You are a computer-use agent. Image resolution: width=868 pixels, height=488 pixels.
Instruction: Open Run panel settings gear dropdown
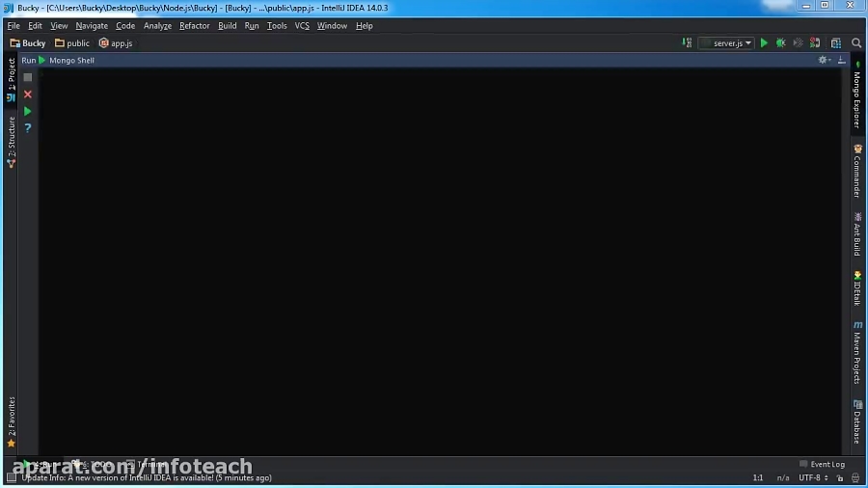pos(825,60)
